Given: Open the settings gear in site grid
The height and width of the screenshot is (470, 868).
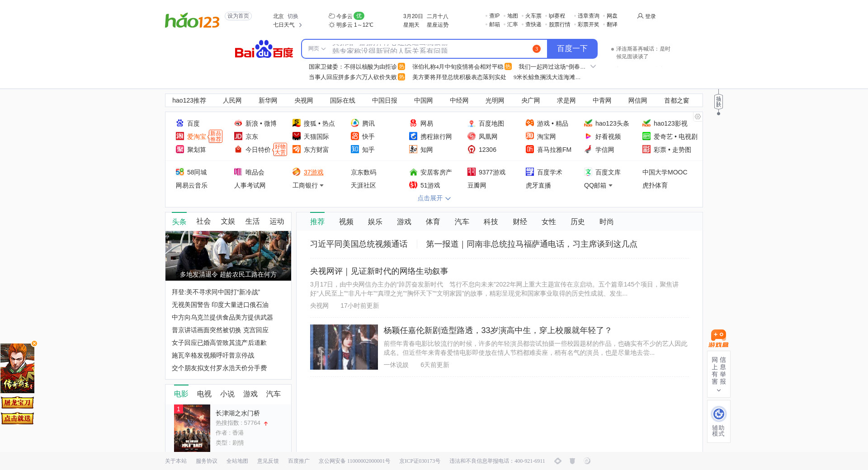Looking at the screenshot, I should (x=698, y=117).
